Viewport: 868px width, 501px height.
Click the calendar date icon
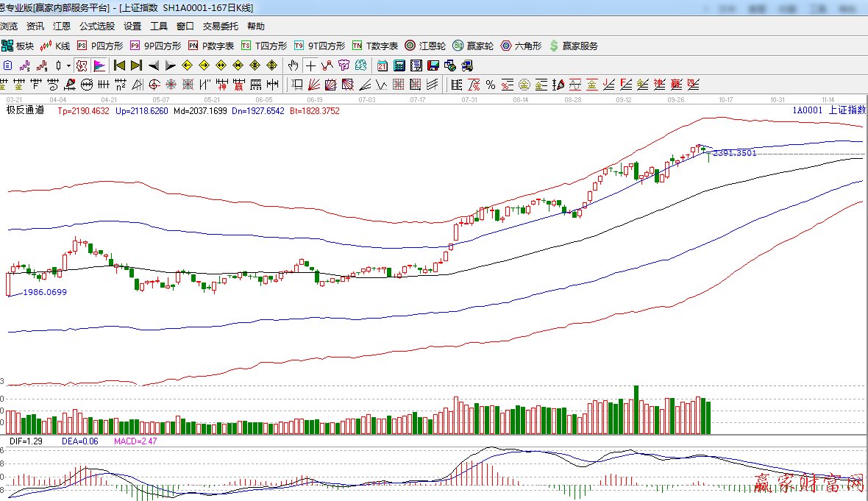382,65
